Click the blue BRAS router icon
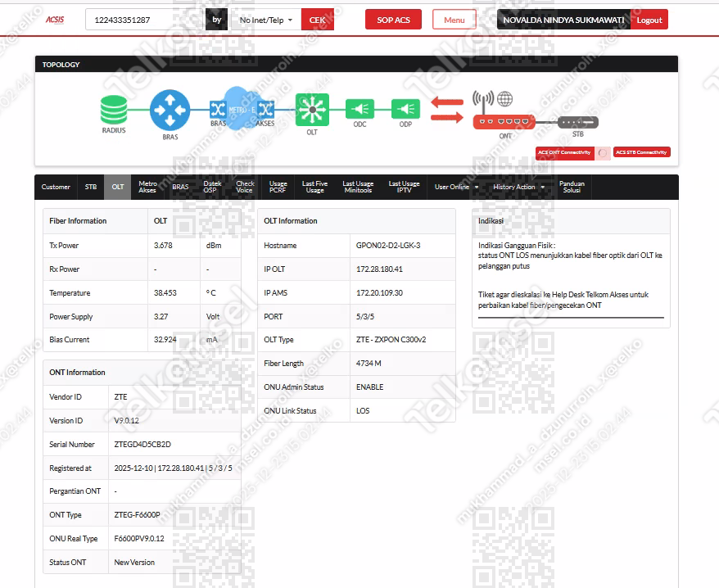The image size is (719, 588). tap(170, 110)
